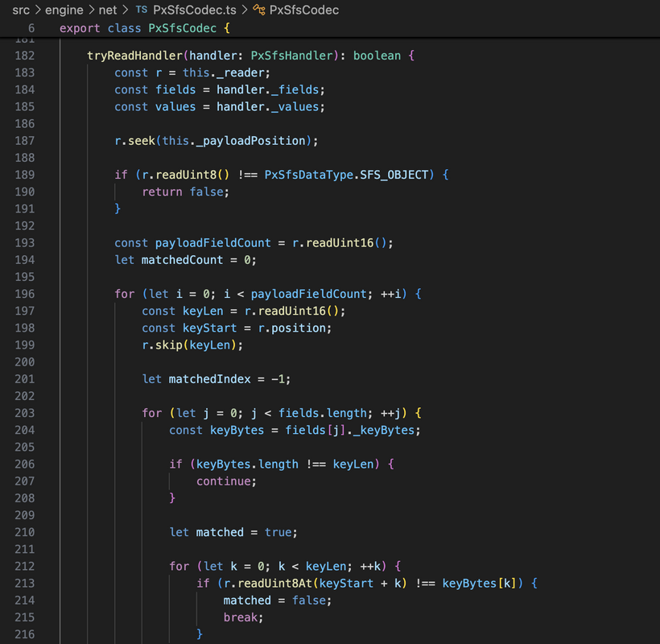This screenshot has width=660, height=644.
Task: Jump to sticky header export class PxSfsCodec
Action: (145, 28)
